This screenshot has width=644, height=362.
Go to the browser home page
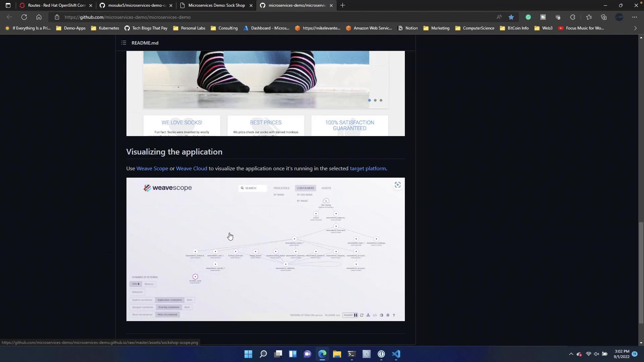[x=39, y=17]
